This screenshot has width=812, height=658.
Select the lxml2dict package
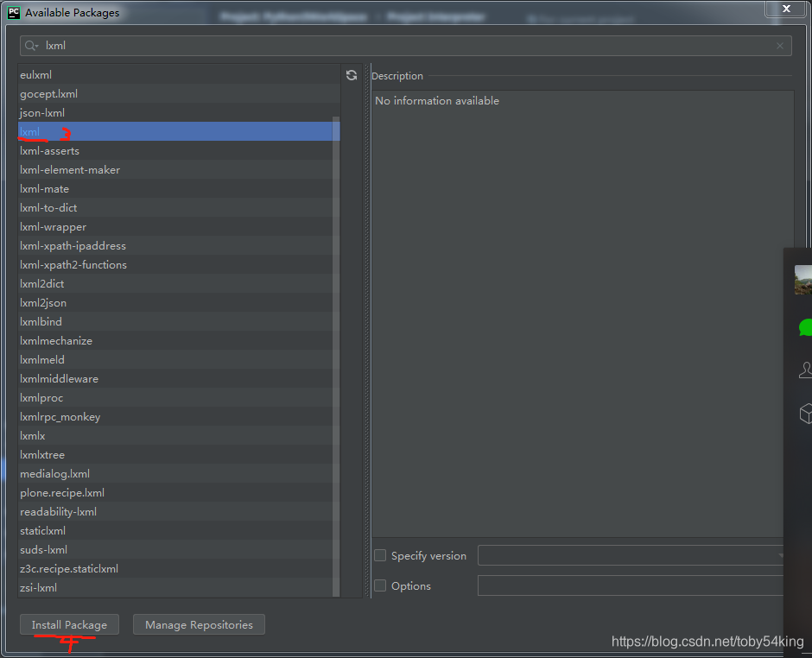point(179,284)
